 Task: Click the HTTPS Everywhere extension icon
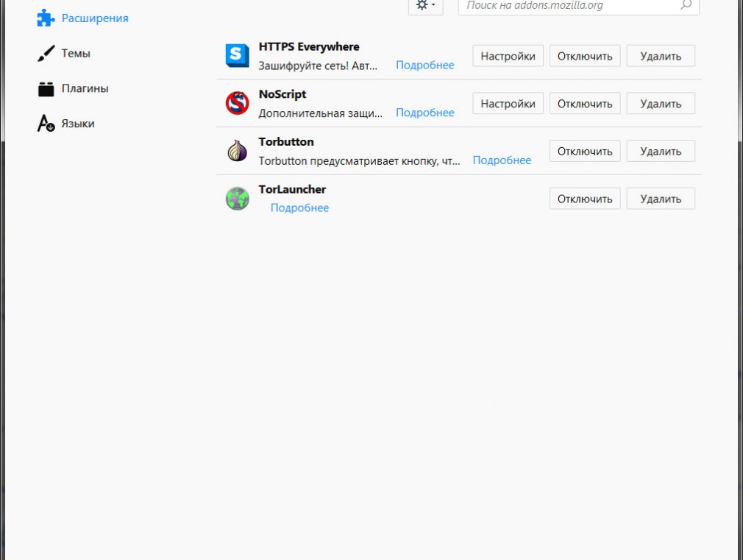237,55
